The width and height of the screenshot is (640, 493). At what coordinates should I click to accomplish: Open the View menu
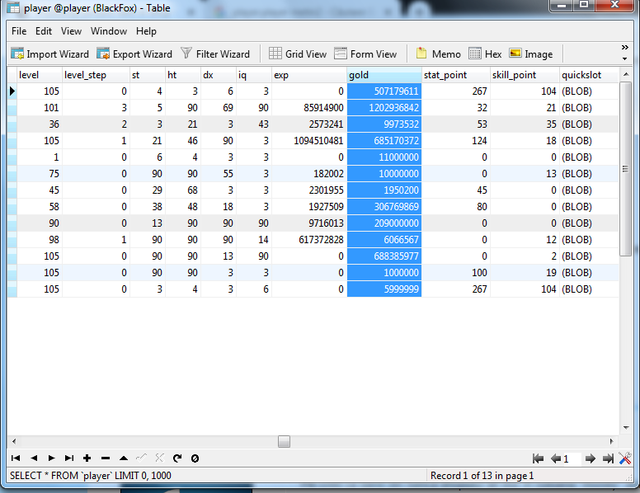tap(71, 31)
